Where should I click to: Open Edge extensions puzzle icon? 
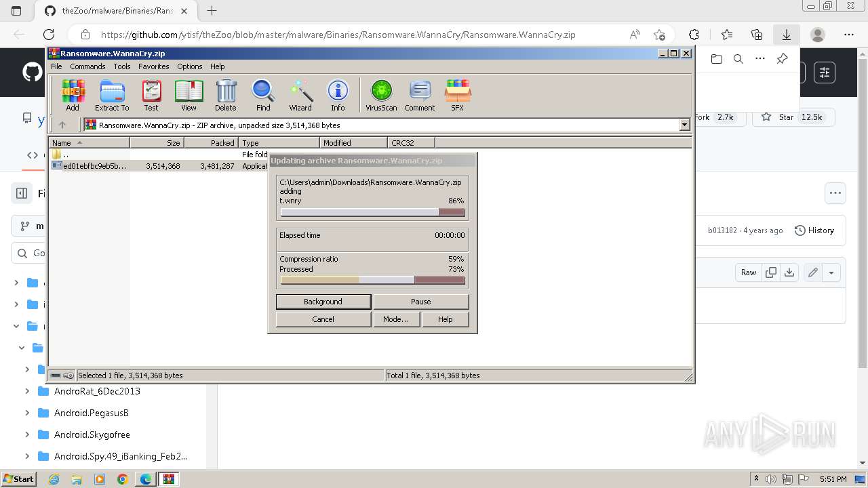pyautogui.click(x=694, y=35)
